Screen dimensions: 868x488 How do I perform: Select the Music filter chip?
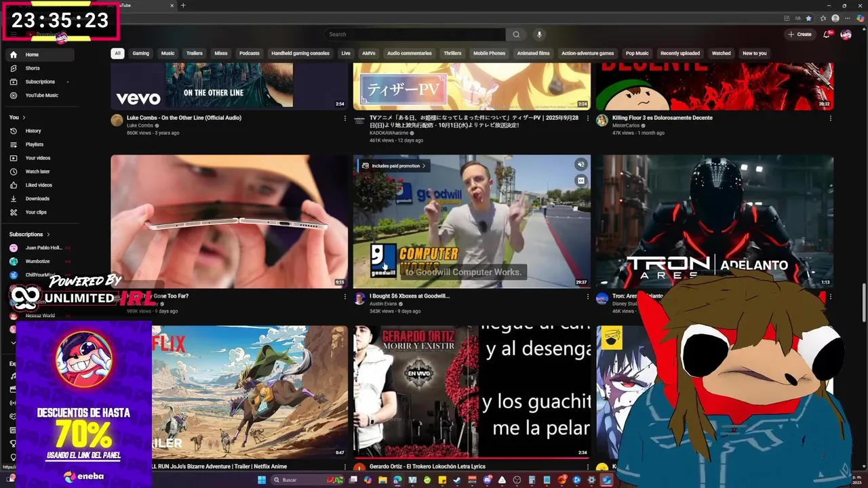167,54
